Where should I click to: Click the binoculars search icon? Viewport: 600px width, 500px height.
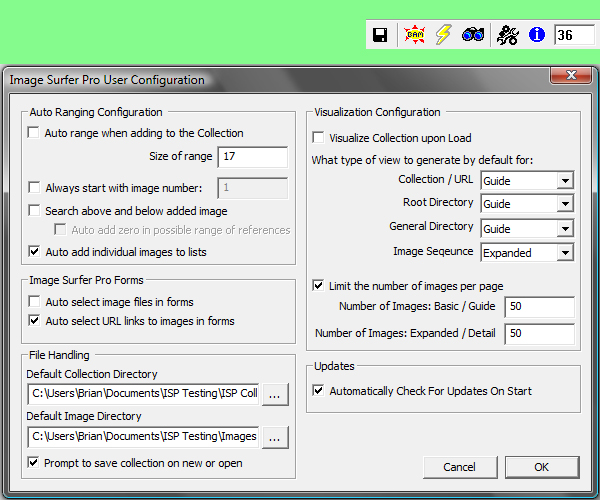[473, 35]
